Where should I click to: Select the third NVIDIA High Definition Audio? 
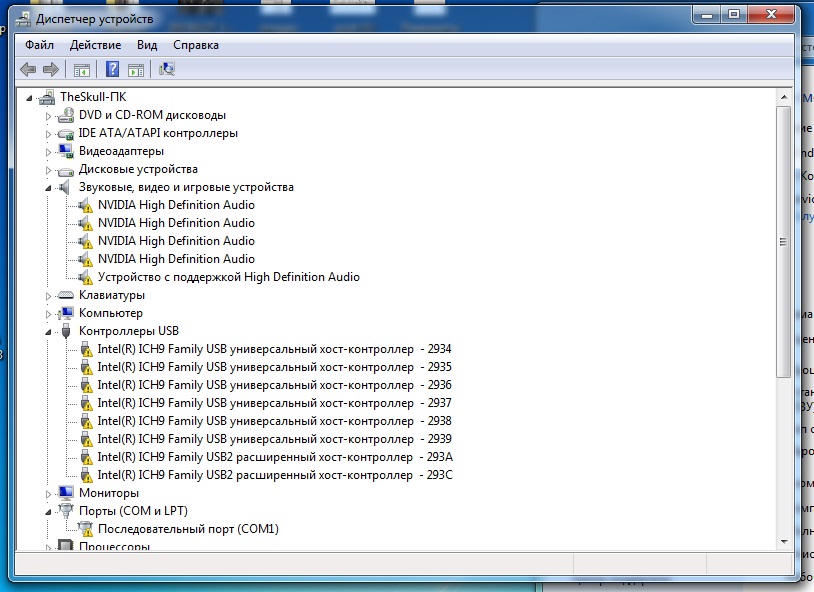coord(176,241)
